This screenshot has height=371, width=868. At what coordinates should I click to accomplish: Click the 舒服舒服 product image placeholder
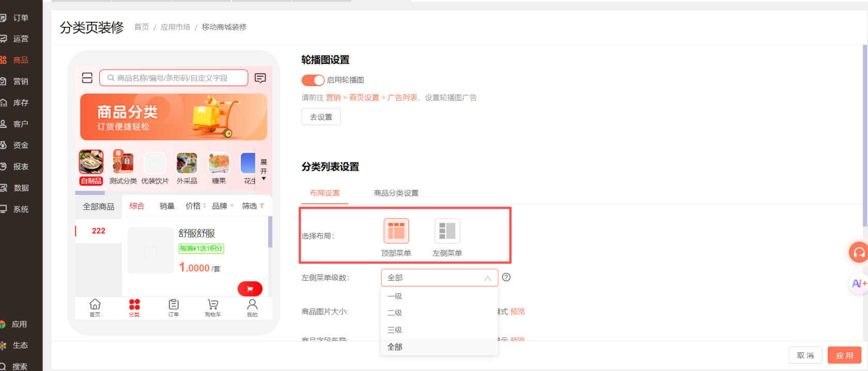[151, 250]
